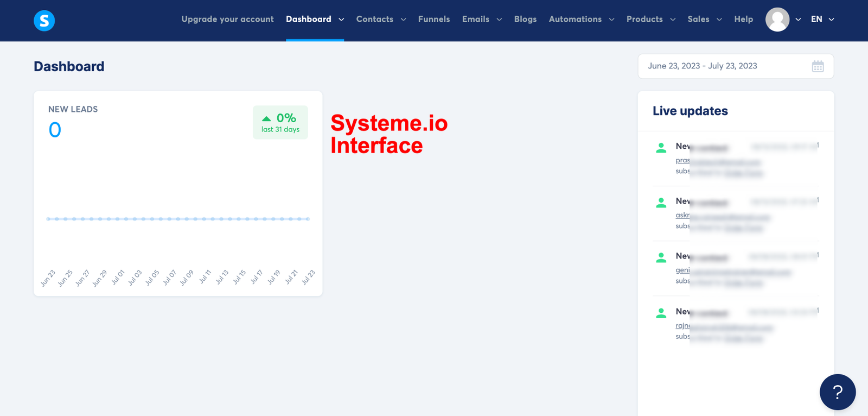
Task: Go to the Funnels page
Action: tap(434, 19)
